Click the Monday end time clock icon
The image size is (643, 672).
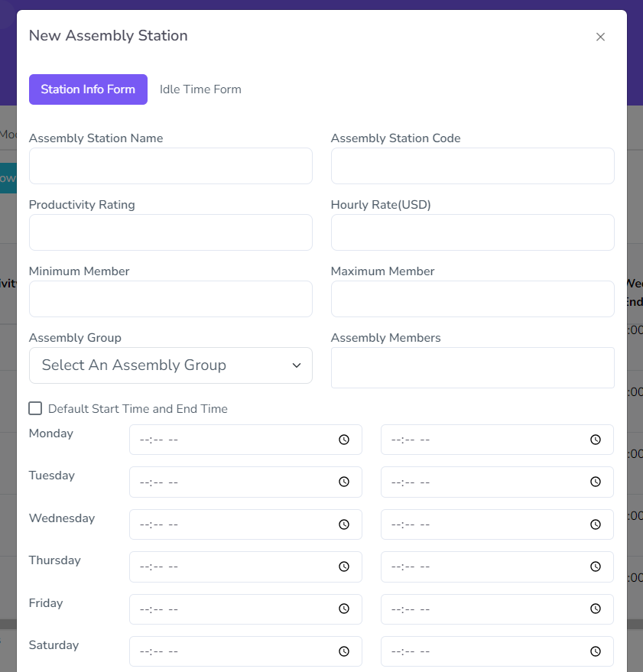pyautogui.click(x=596, y=440)
